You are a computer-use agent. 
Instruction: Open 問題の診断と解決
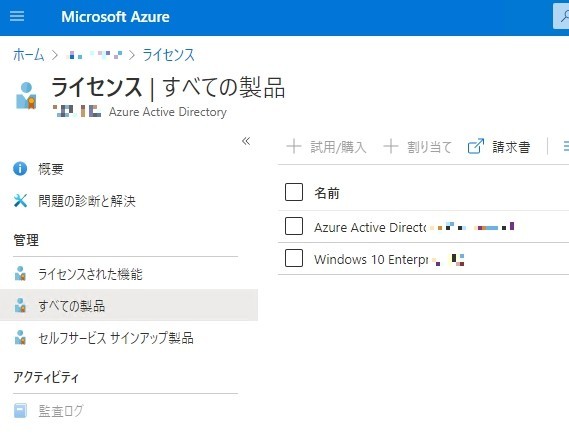point(87,201)
